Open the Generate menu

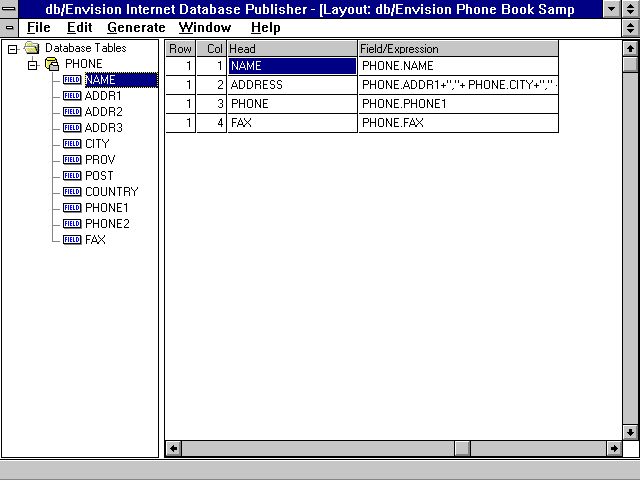tap(136, 28)
